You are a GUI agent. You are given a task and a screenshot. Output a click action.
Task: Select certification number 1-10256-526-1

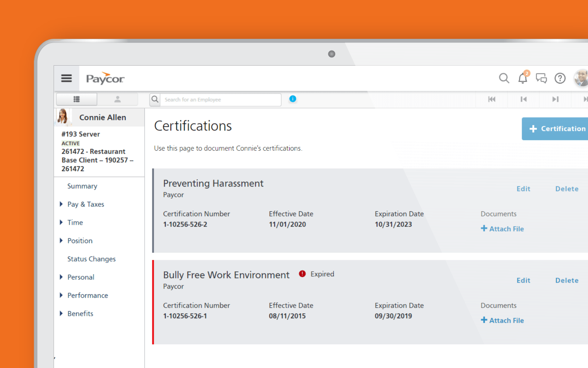(185, 316)
